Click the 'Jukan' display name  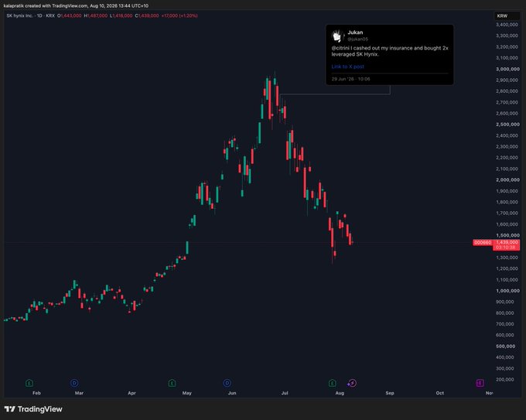pos(355,32)
